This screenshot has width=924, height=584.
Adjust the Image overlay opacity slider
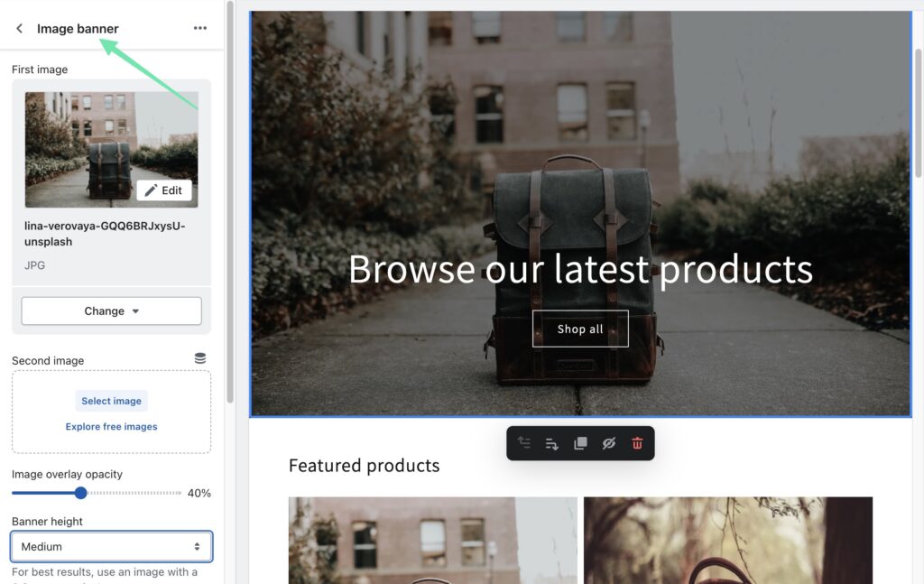(80, 493)
